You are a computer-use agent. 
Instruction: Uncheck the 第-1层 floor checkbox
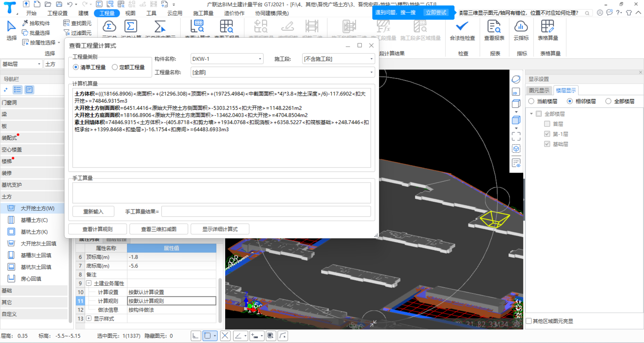[x=547, y=134]
